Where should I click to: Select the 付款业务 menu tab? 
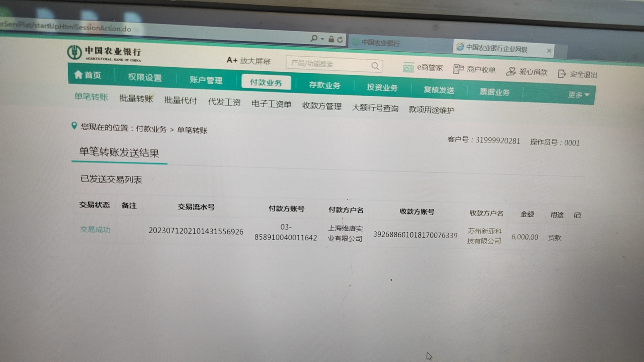point(266,82)
